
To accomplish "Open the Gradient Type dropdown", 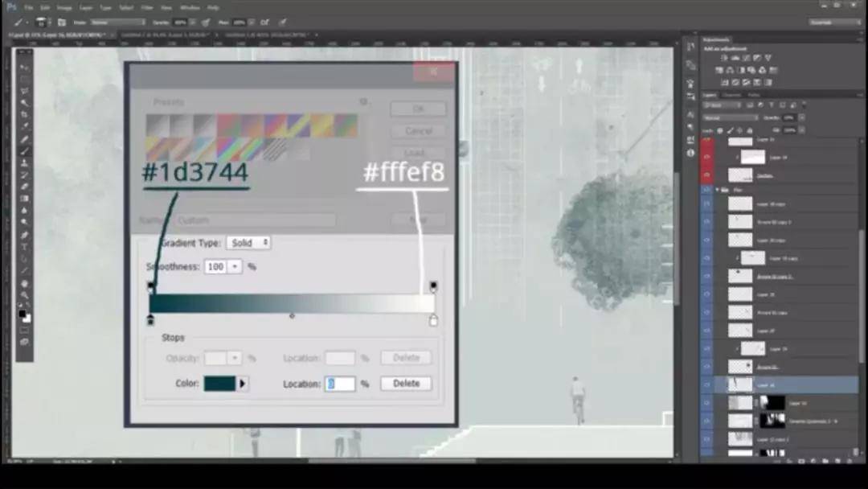I will [x=248, y=242].
